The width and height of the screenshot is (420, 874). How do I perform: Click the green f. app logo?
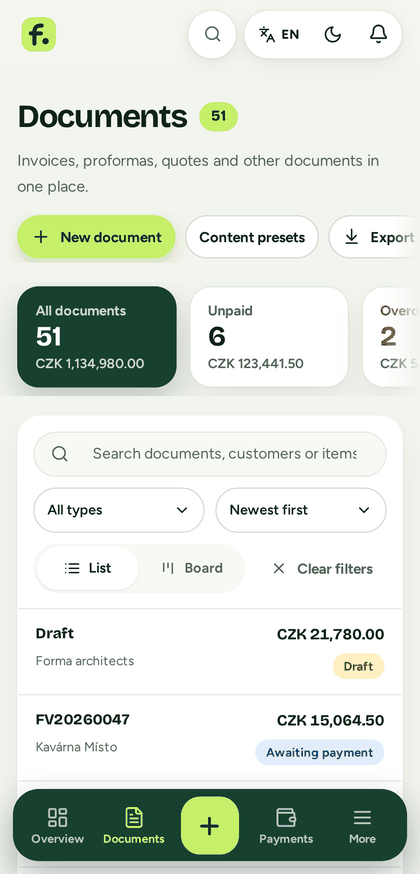pos(39,35)
